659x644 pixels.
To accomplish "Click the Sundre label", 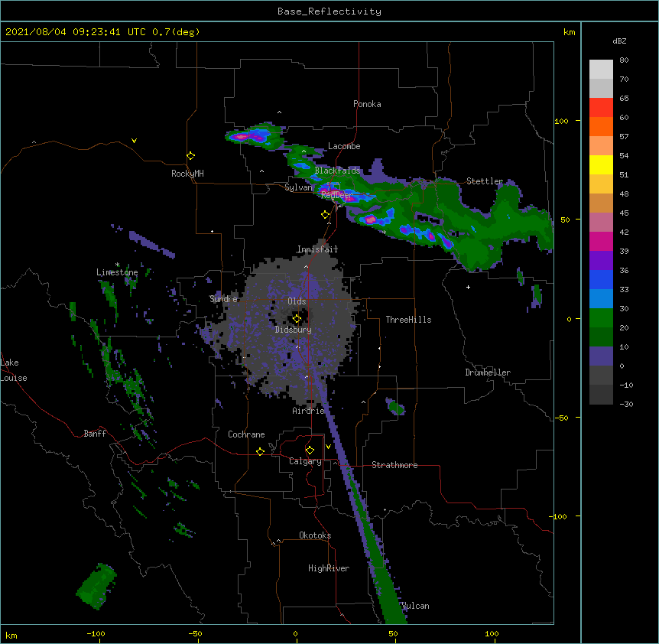I will (223, 299).
